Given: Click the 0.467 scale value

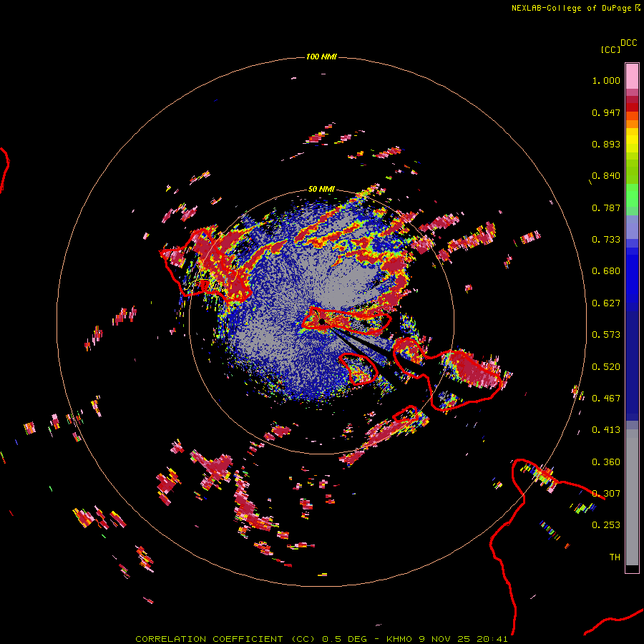Looking at the screenshot, I should [x=606, y=399].
